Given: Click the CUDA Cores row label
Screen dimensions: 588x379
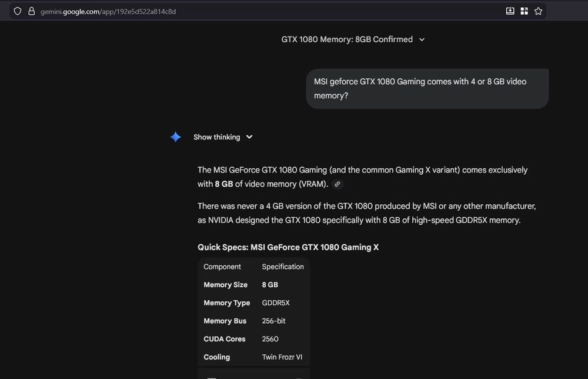Looking at the screenshot, I should pos(224,339).
